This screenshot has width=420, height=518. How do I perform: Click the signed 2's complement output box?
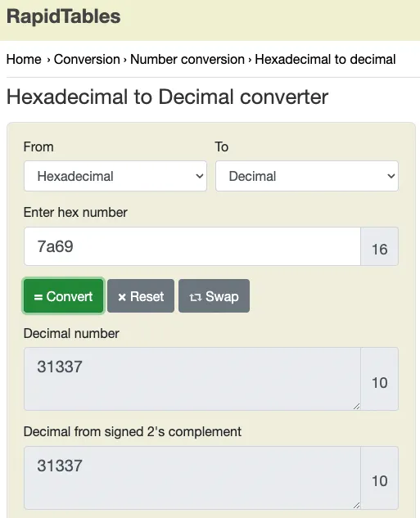(x=192, y=478)
